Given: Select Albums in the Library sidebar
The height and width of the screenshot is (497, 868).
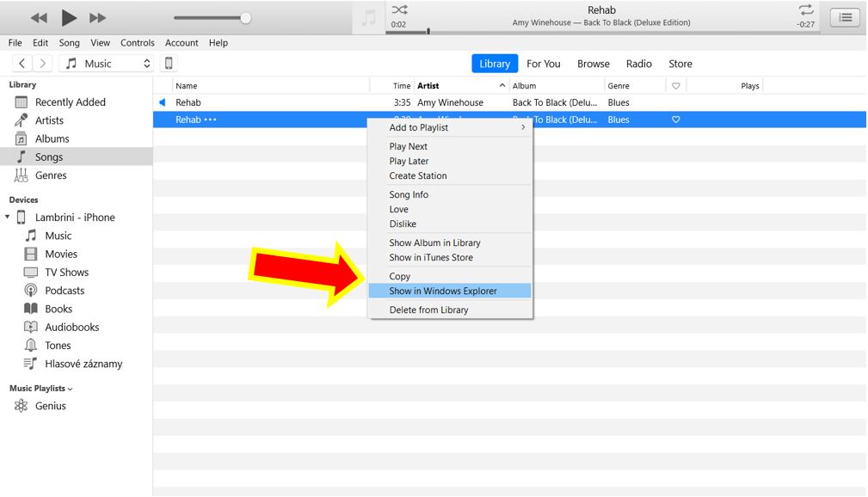Looking at the screenshot, I should [77, 138].
